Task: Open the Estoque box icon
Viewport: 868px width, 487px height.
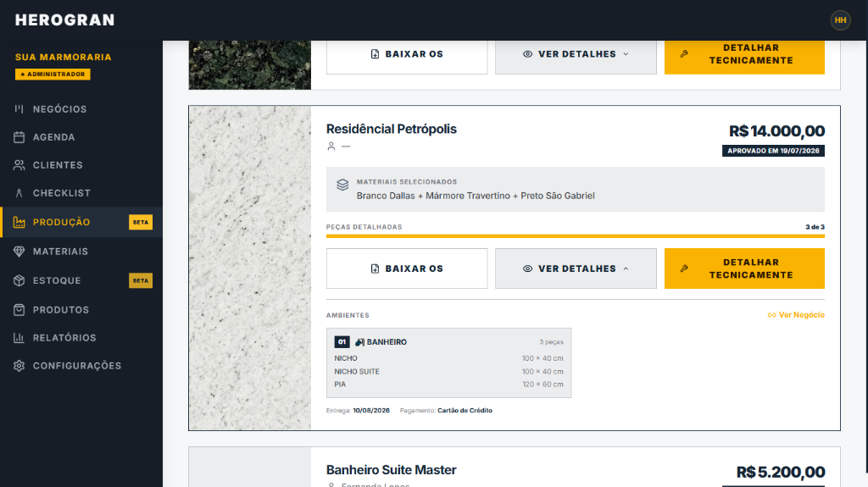Action: click(19, 280)
